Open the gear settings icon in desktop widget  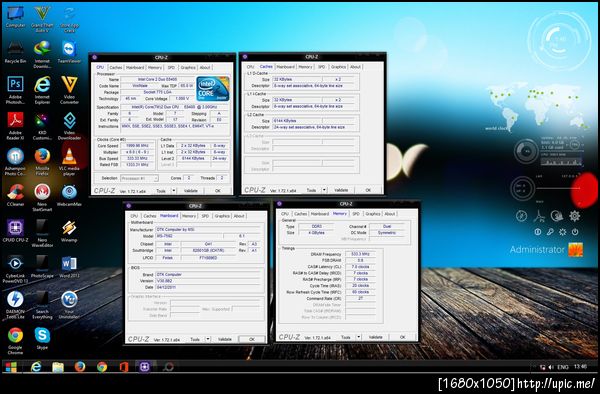tap(574, 216)
